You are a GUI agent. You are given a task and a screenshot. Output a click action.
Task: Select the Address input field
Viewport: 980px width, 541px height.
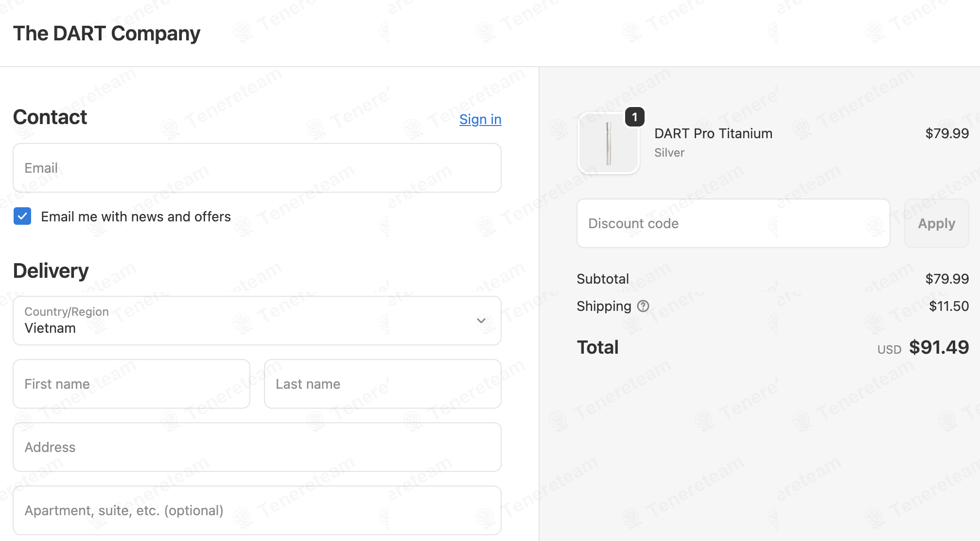tap(257, 447)
